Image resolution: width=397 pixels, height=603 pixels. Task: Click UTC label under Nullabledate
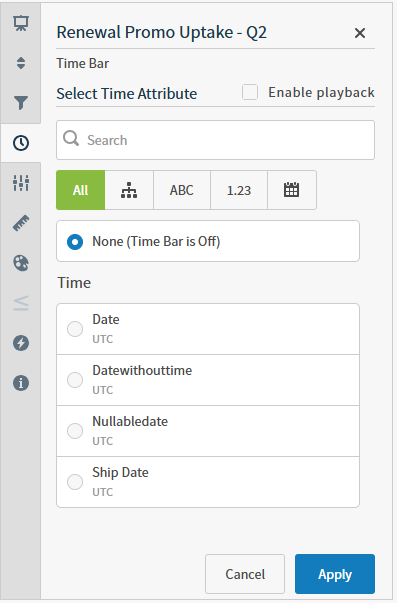(103, 441)
